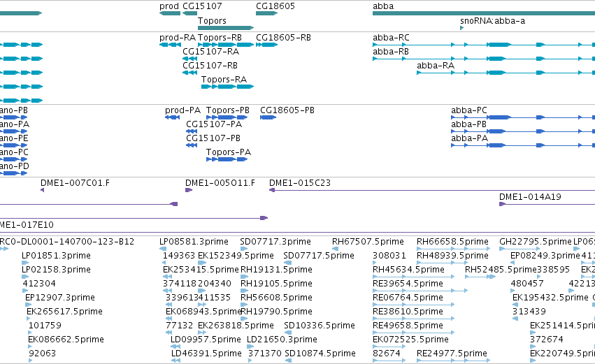Select the LP08581.3prime EST label
595x364 pixels.
194,242
